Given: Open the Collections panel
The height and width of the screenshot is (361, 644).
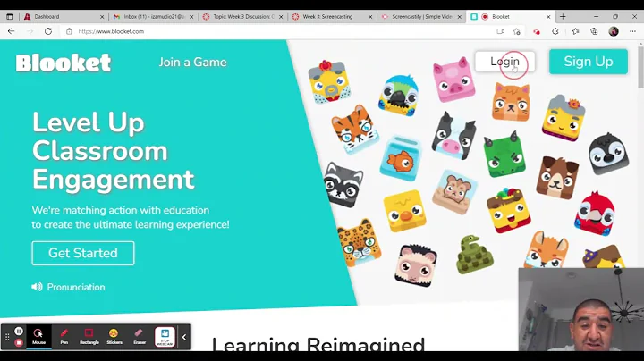Looking at the screenshot, I should 594,31.
